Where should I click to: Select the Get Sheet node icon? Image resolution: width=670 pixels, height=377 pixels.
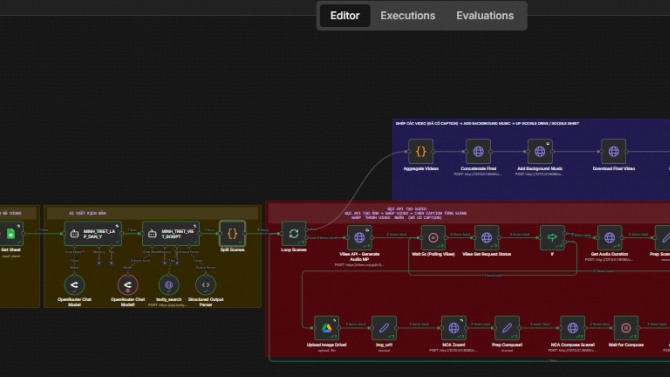coord(11,233)
